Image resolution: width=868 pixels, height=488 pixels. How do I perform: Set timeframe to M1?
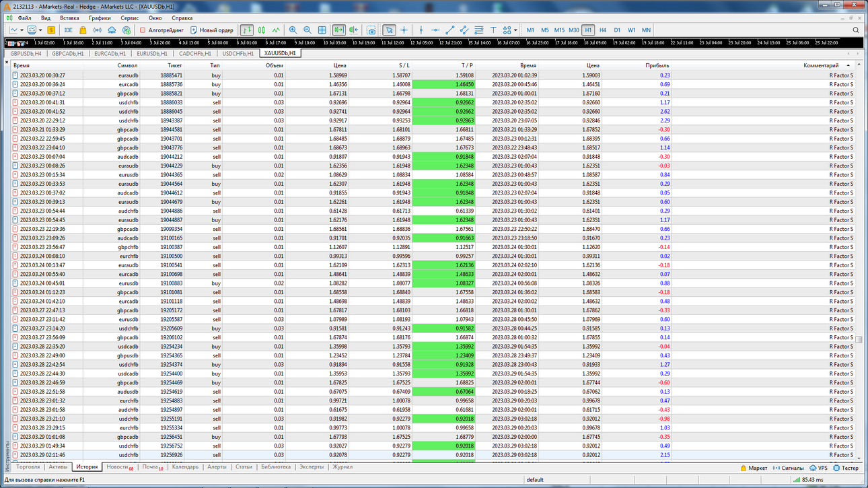530,30
